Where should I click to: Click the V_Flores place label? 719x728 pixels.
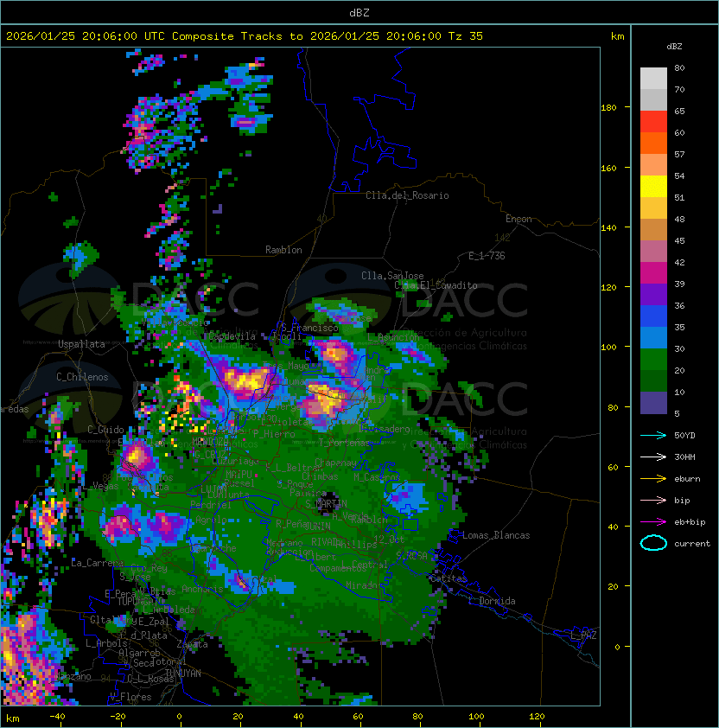coord(130,697)
